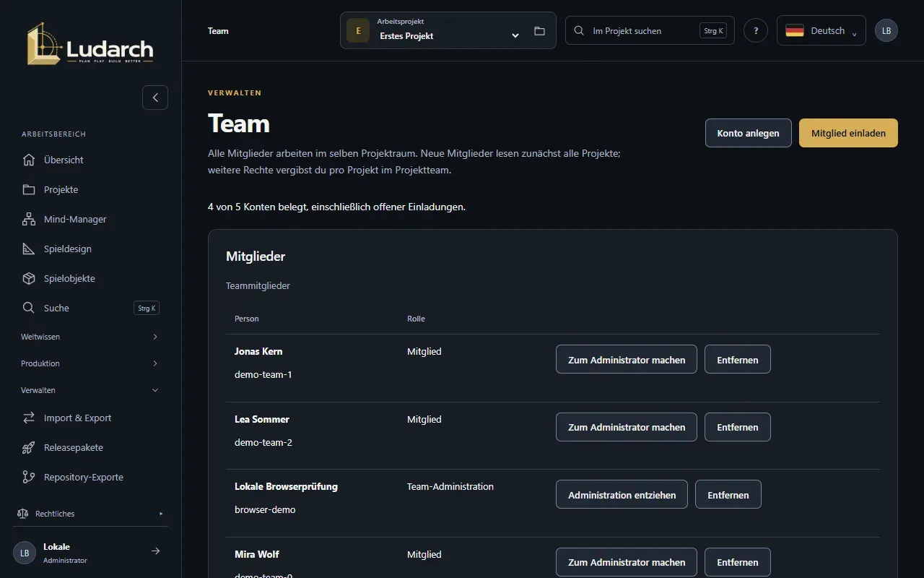924x578 pixels.
Task: Open Übersicht in the sidebar
Action: point(90,160)
